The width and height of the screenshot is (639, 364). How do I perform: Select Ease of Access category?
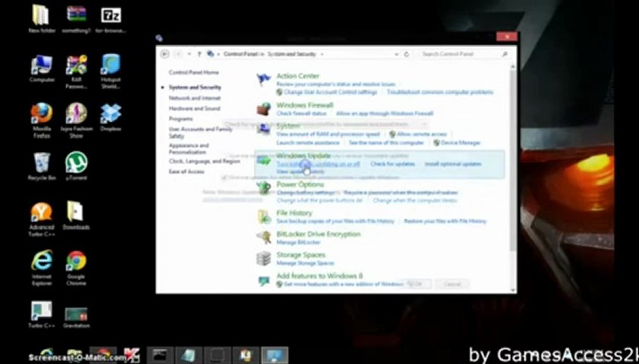point(187,172)
